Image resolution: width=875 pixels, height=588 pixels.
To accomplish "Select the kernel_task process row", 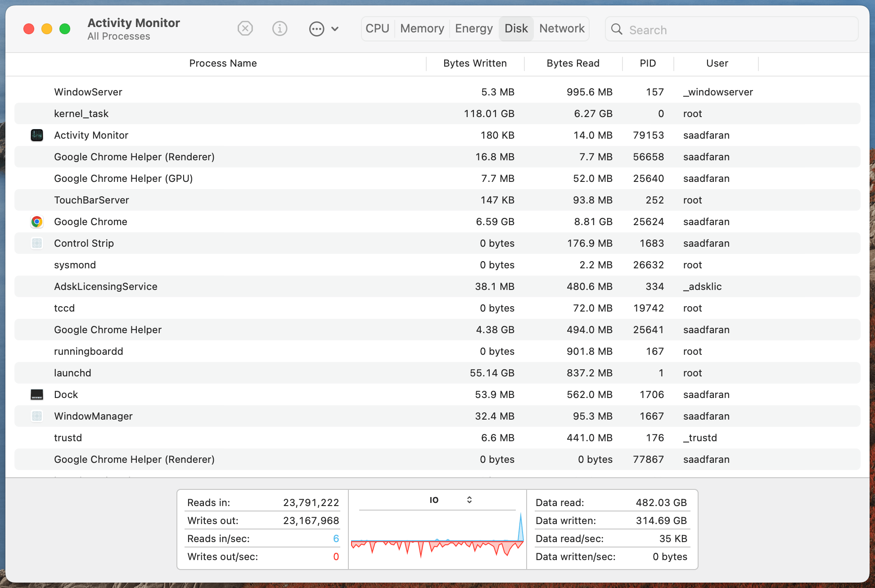I will (x=437, y=113).
